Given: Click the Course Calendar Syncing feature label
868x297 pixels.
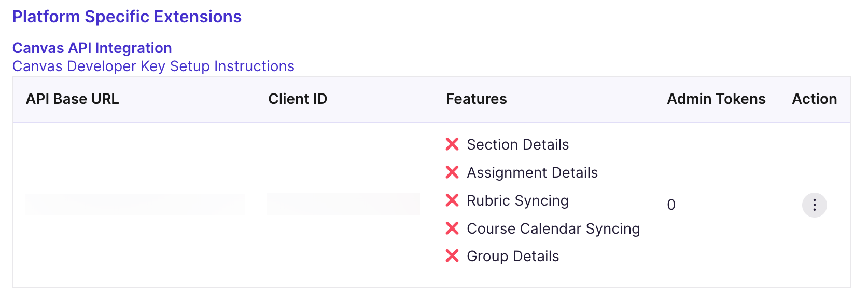Looking at the screenshot, I should click(554, 228).
